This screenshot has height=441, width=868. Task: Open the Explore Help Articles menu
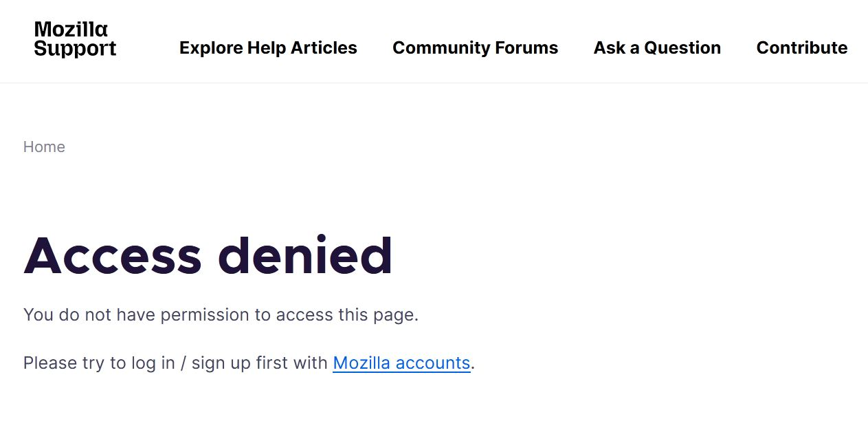point(268,47)
